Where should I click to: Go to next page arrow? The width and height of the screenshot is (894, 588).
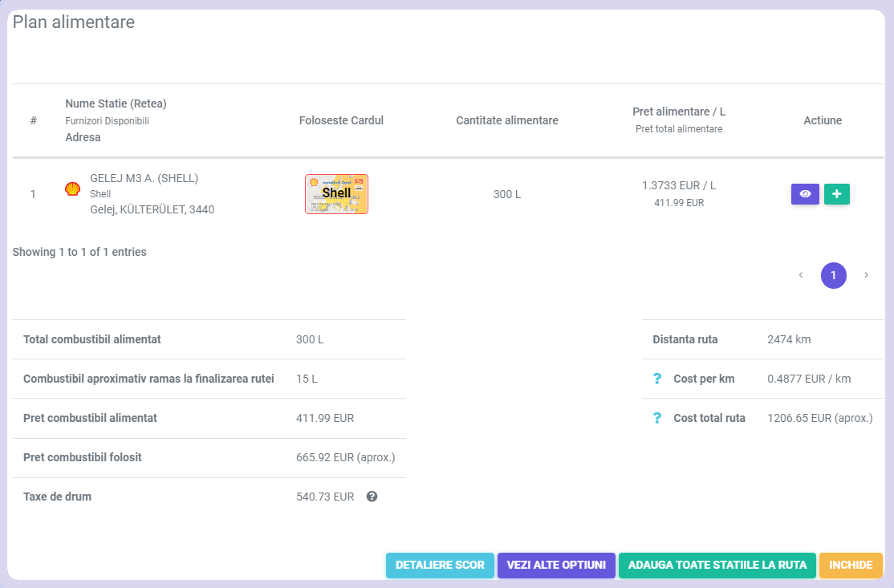pyautogui.click(x=866, y=275)
